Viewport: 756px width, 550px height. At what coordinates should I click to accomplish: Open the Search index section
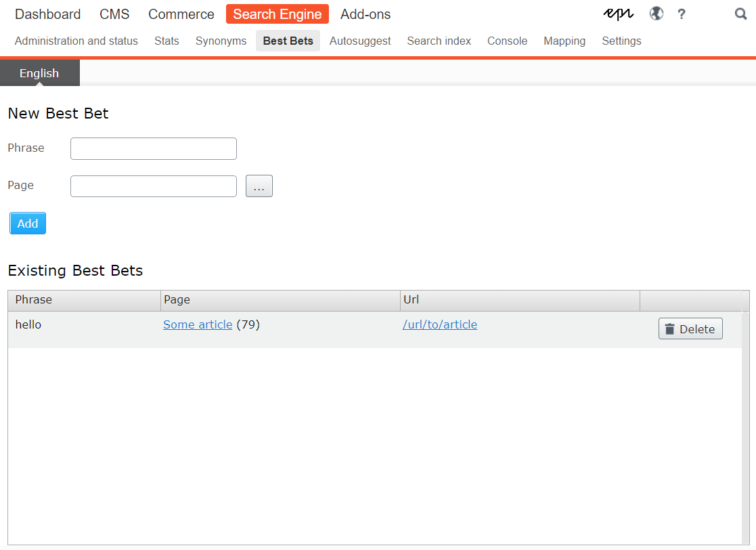[x=439, y=41]
